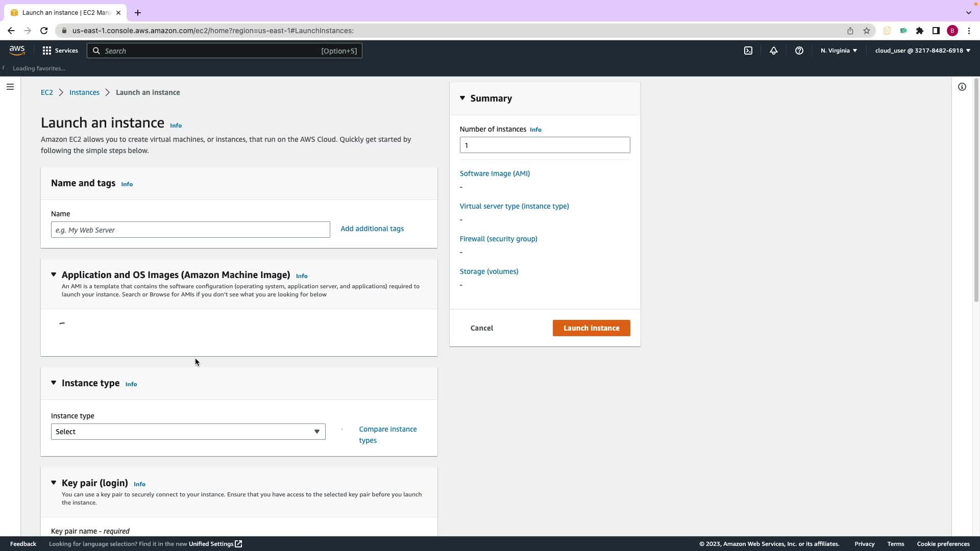Open the Add additional tags link

[372, 229]
